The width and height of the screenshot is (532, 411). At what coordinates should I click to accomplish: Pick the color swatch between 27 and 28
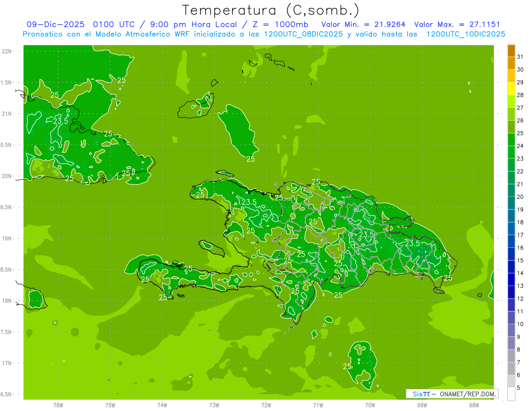[x=511, y=101]
